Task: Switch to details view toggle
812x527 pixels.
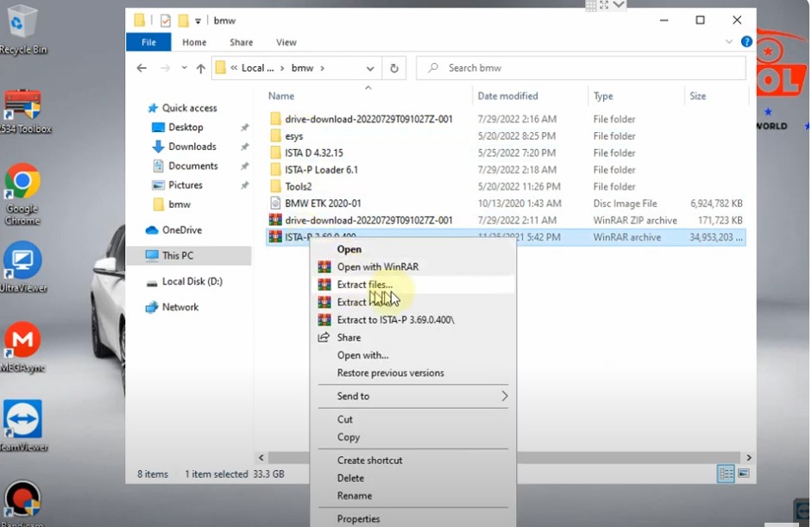Action: [727, 474]
